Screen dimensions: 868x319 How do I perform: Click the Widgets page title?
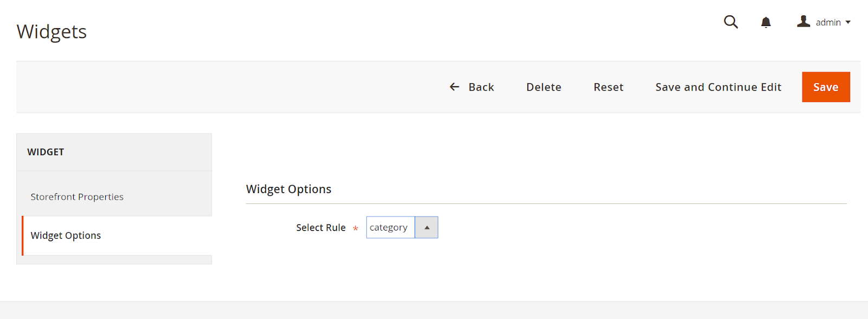52,31
